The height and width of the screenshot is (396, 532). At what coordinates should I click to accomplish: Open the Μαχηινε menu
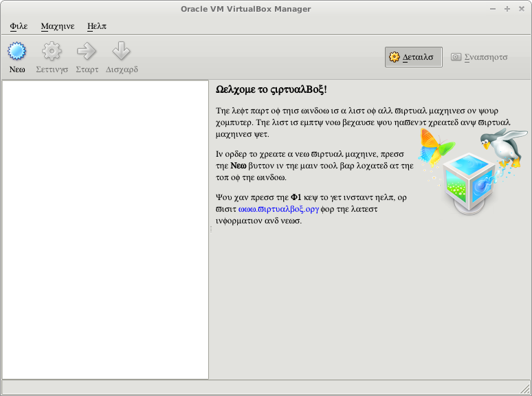tap(58, 26)
